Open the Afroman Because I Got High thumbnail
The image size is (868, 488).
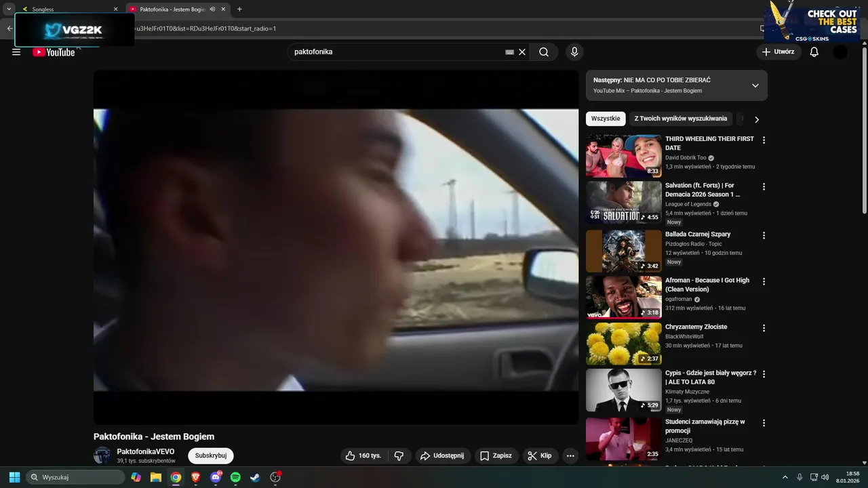click(623, 297)
